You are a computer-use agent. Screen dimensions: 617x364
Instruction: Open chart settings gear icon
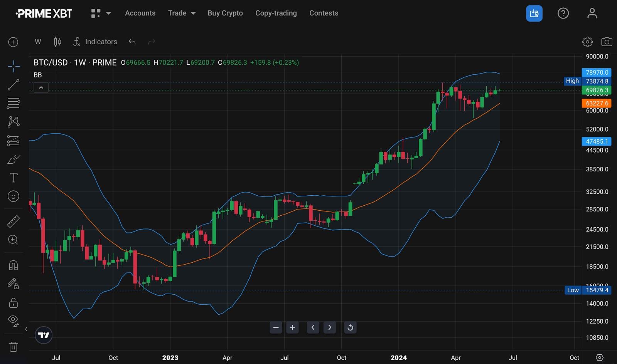coord(587,42)
